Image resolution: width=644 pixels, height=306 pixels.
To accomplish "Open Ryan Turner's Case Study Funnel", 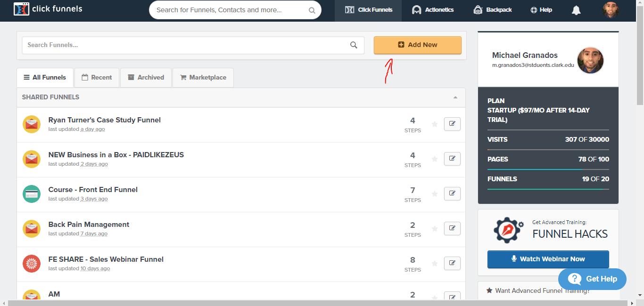I will [x=105, y=120].
